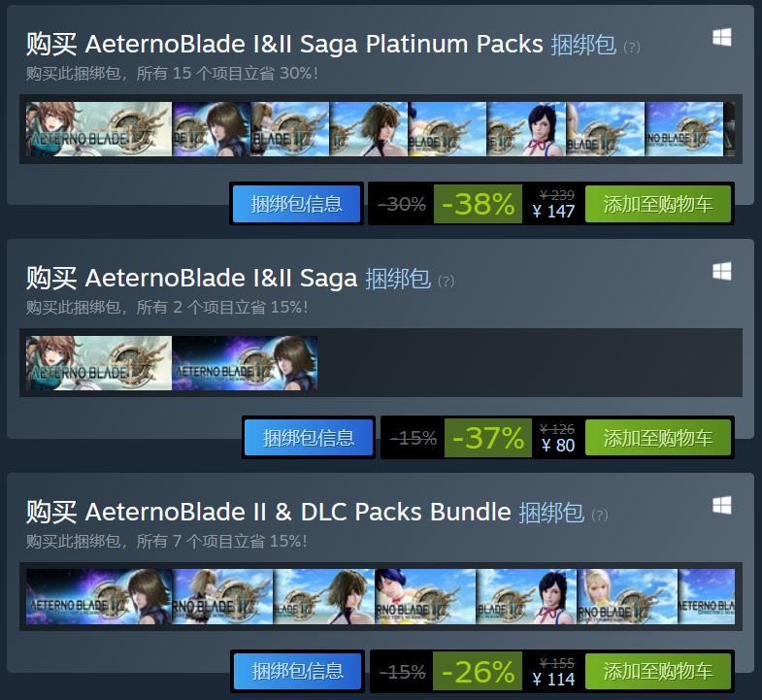The height and width of the screenshot is (700, 762).
Task: Open bundle info for Saga Platinum Packs
Action: tap(296, 204)
